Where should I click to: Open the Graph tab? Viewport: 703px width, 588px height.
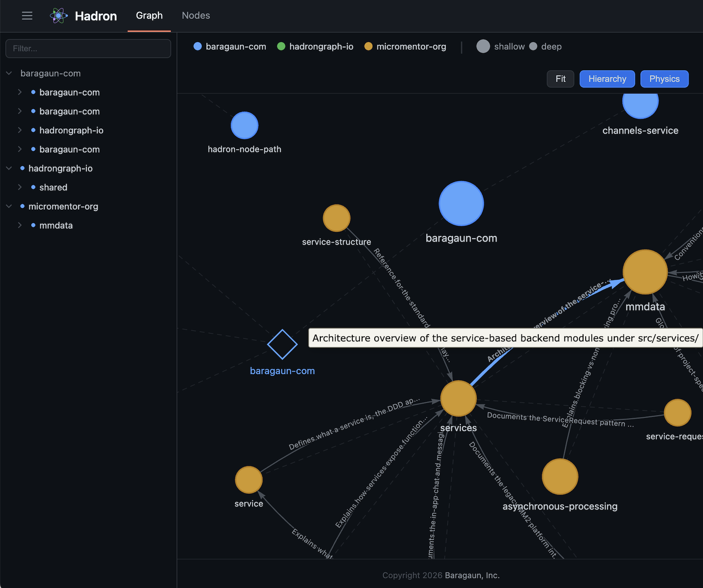click(x=149, y=15)
